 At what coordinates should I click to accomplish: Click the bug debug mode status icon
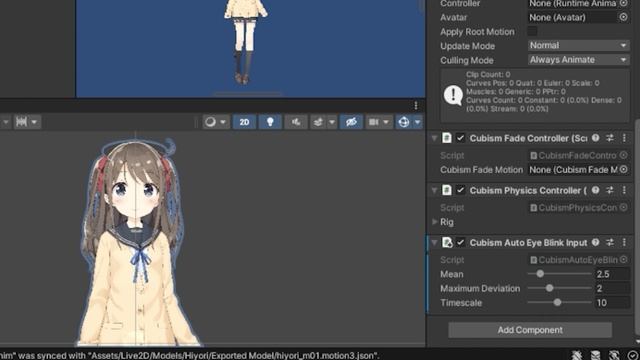[x=577, y=355]
